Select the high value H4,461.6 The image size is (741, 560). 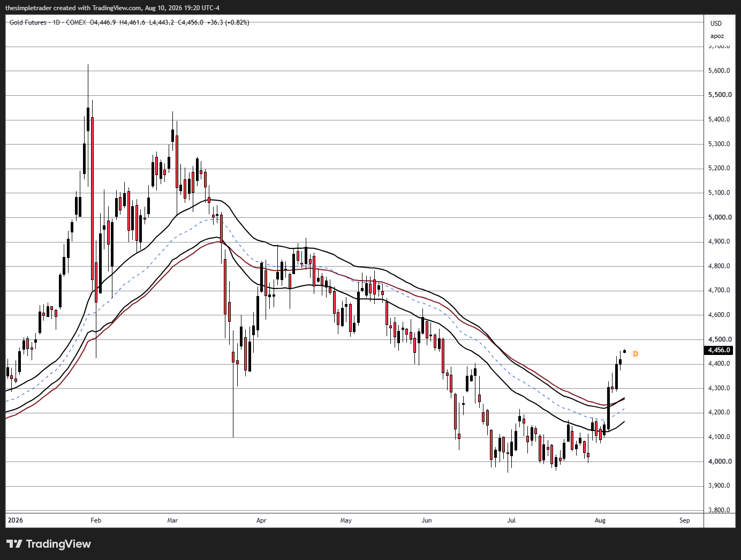coord(132,22)
